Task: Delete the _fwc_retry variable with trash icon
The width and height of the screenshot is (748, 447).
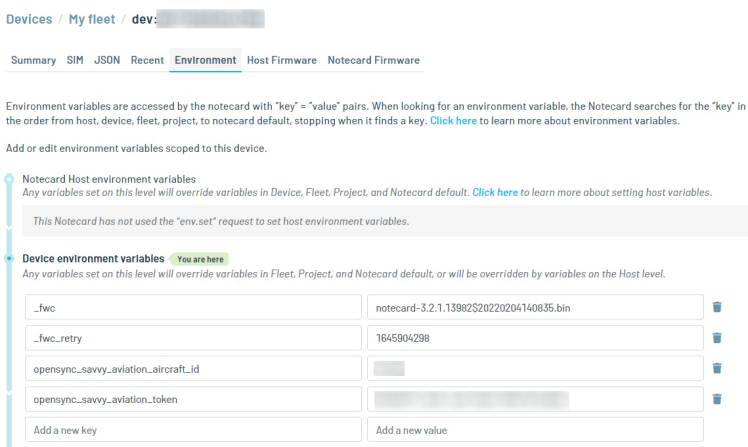Action: pyautogui.click(x=716, y=338)
